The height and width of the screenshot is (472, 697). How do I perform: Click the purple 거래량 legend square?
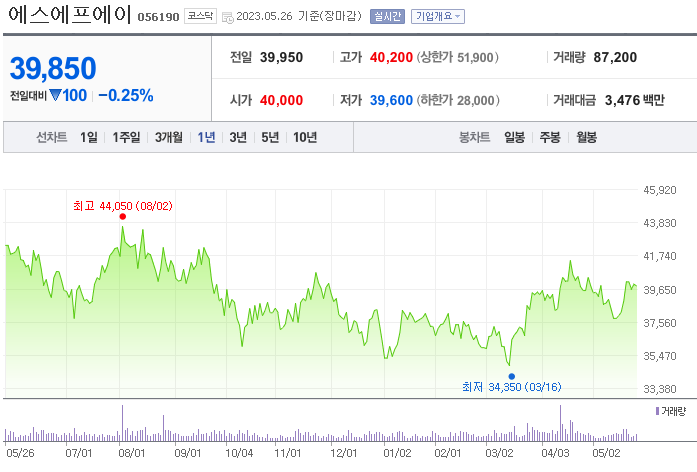(657, 411)
